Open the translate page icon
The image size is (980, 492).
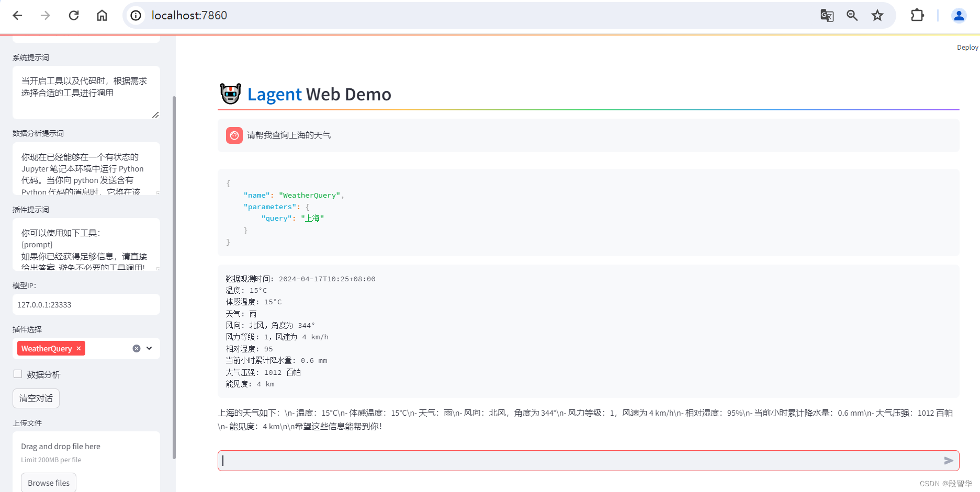[x=827, y=16]
